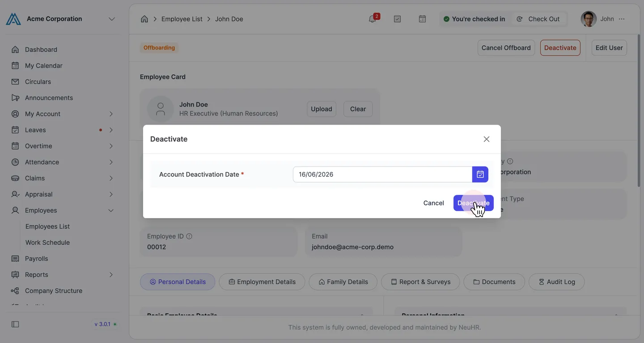Image resolution: width=644 pixels, height=343 pixels.
Task: Click the Appraisal sidebar icon
Action: pos(15,194)
